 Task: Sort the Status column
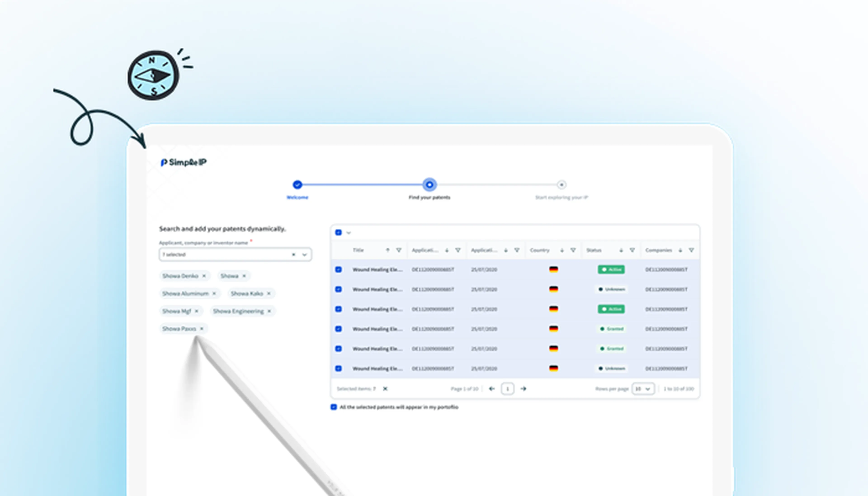coord(621,250)
